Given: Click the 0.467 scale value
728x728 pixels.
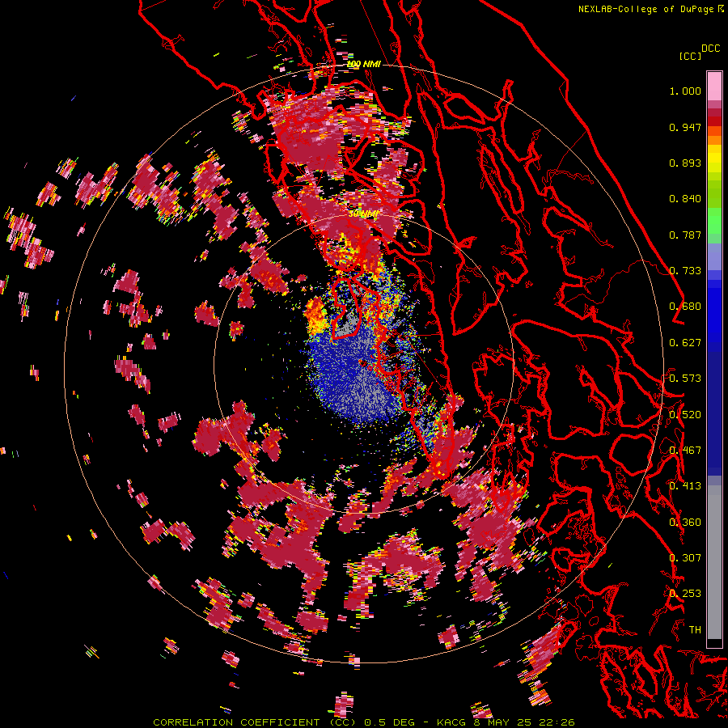Looking at the screenshot, I should (685, 451).
